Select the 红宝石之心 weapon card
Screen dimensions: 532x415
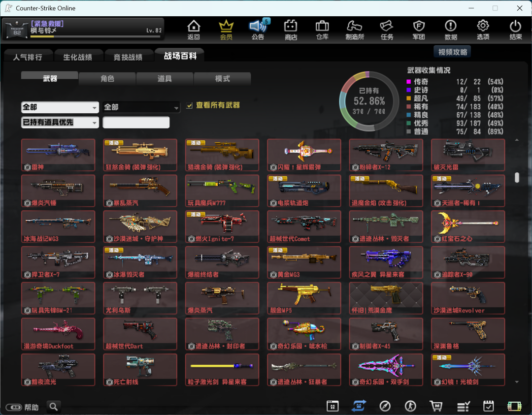tap(468, 226)
